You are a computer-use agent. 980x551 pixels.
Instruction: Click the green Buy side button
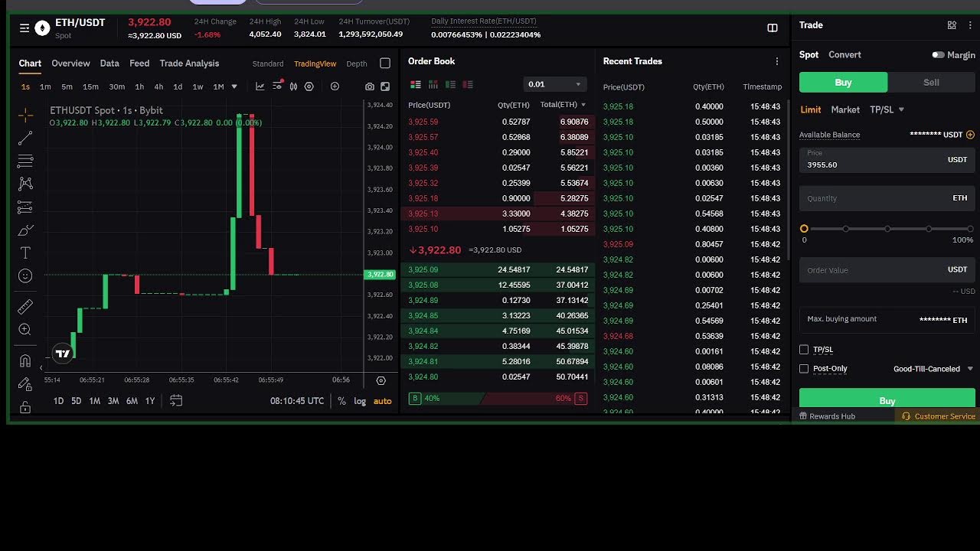843,83
